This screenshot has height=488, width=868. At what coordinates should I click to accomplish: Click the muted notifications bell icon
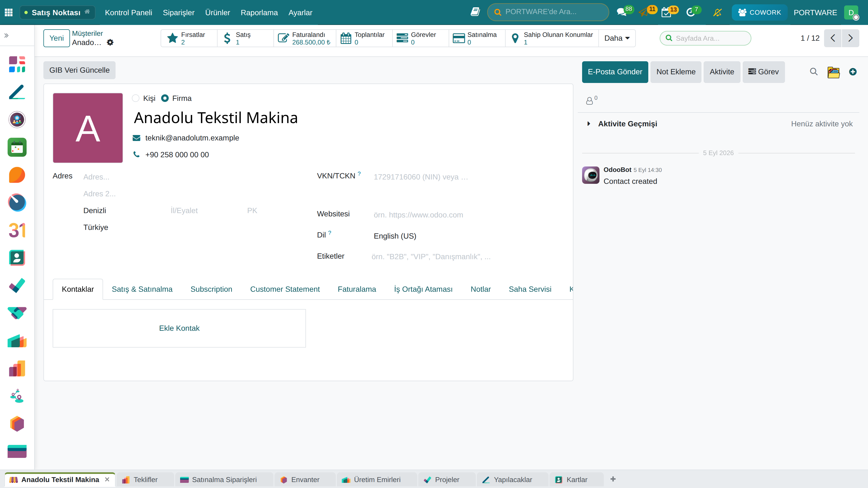pyautogui.click(x=717, y=12)
